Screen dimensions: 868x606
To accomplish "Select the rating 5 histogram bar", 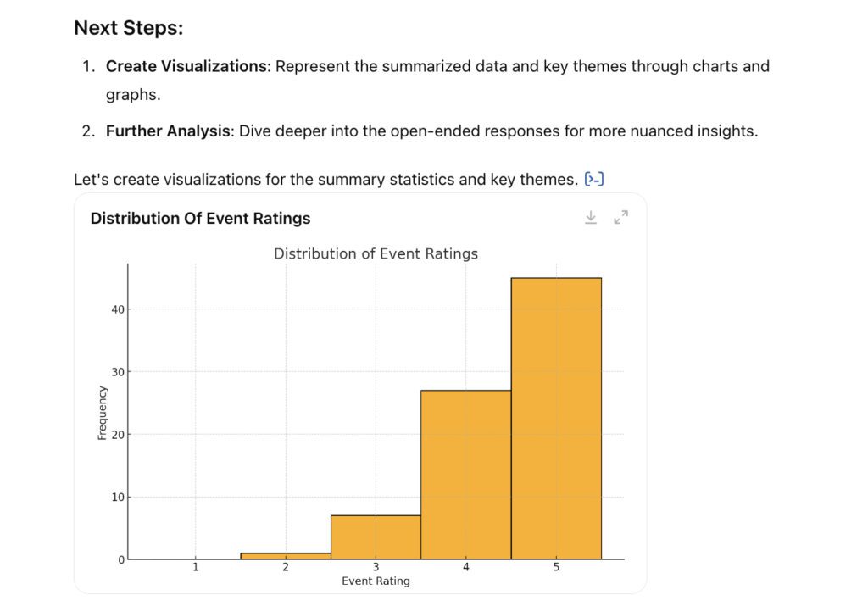I will [556, 419].
